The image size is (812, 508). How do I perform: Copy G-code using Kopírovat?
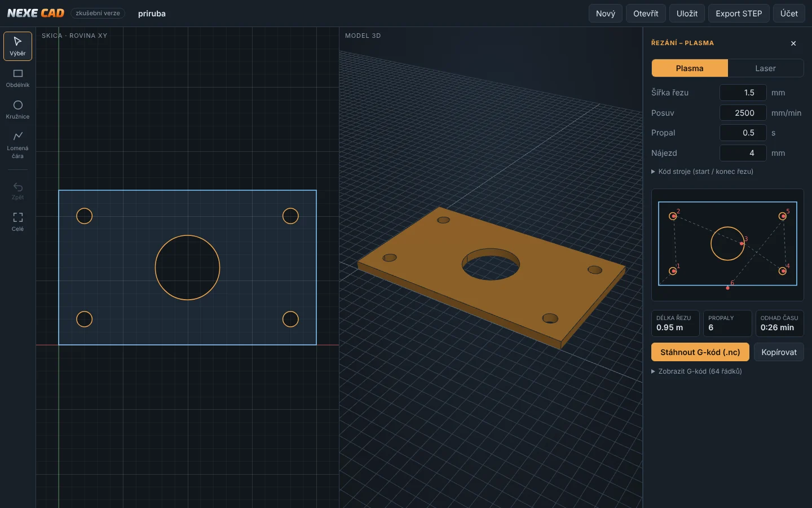(779, 352)
